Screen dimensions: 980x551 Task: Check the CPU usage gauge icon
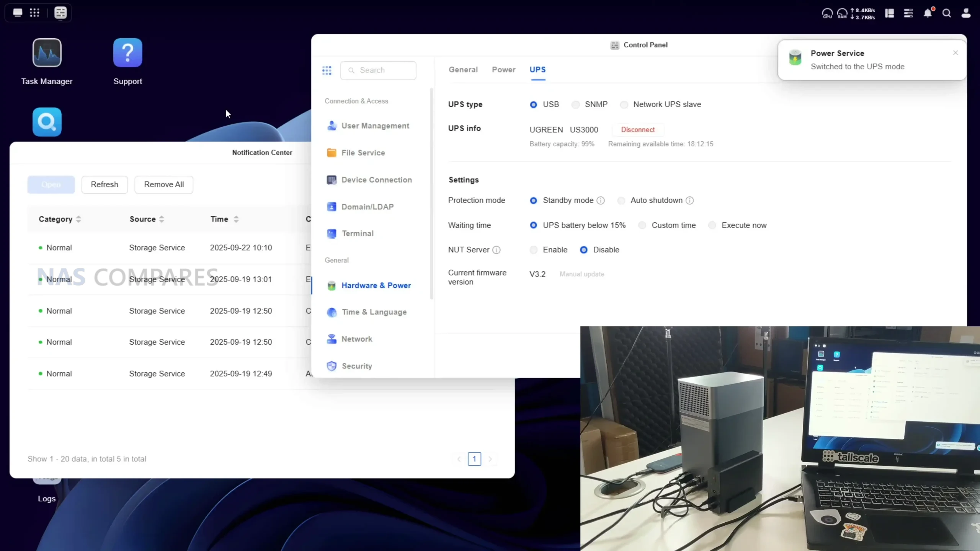pos(827,13)
